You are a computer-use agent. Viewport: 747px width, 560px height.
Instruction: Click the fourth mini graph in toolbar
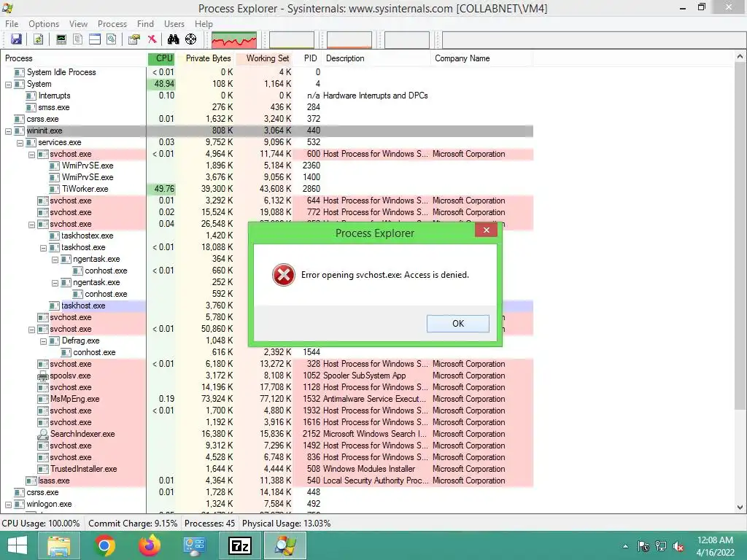[407, 40]
